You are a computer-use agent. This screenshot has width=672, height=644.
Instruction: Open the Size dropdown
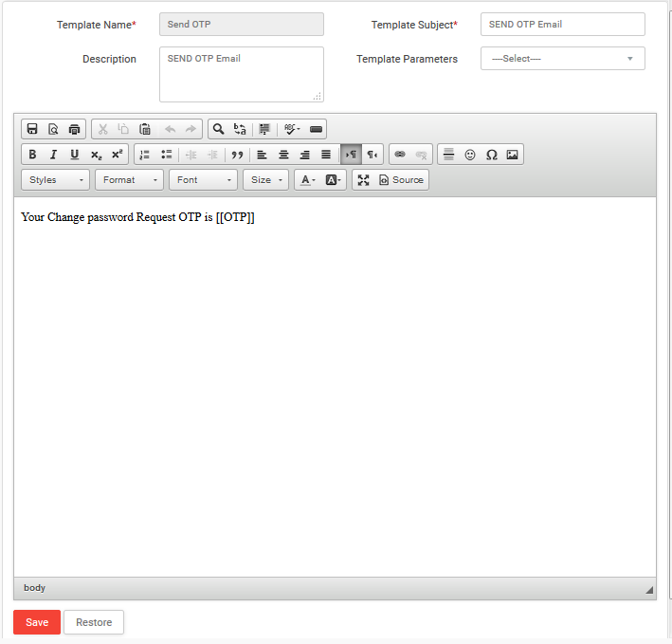(265, 179)
